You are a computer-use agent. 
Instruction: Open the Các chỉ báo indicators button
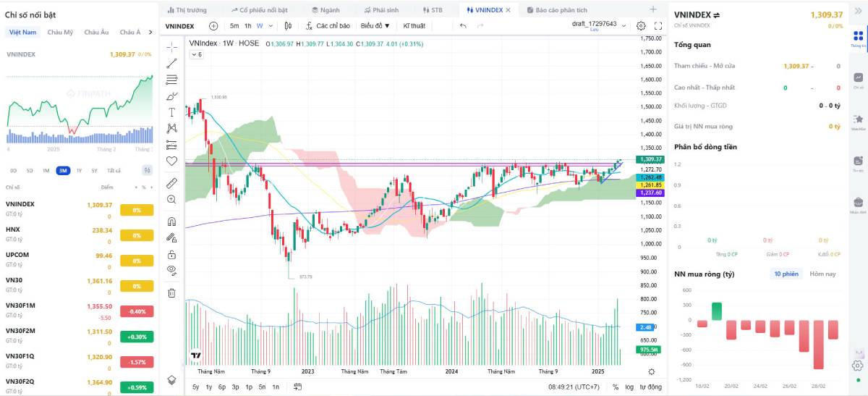pyautogui.click(x=327, y=25)
